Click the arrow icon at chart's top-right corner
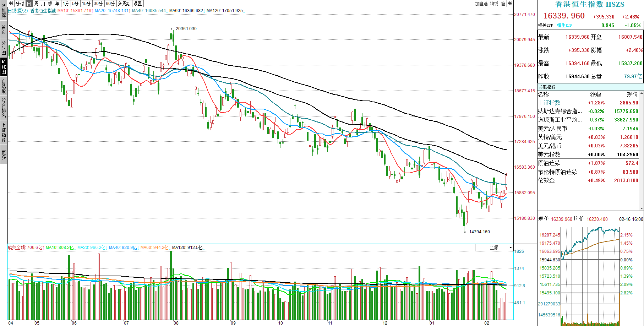 pos(510,4)
